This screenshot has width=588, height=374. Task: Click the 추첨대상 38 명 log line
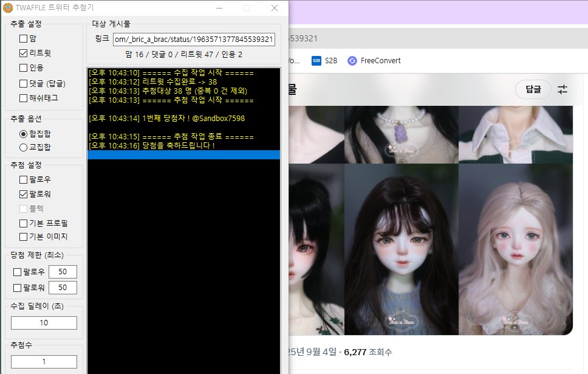(x=168, y=91)
